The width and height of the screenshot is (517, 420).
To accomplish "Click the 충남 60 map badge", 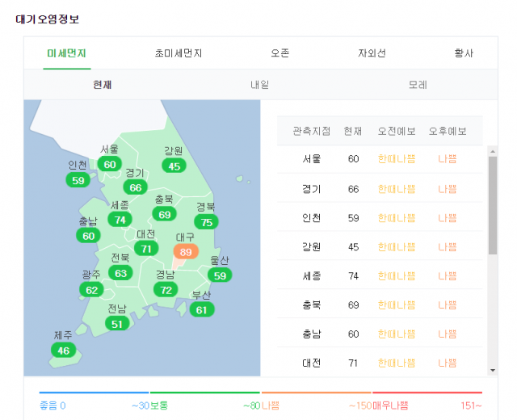I will click(x=88, y=236).
